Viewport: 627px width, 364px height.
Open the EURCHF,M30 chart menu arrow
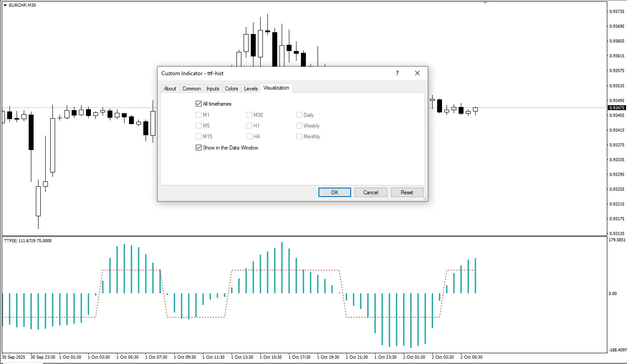click(x=5, y=5)
